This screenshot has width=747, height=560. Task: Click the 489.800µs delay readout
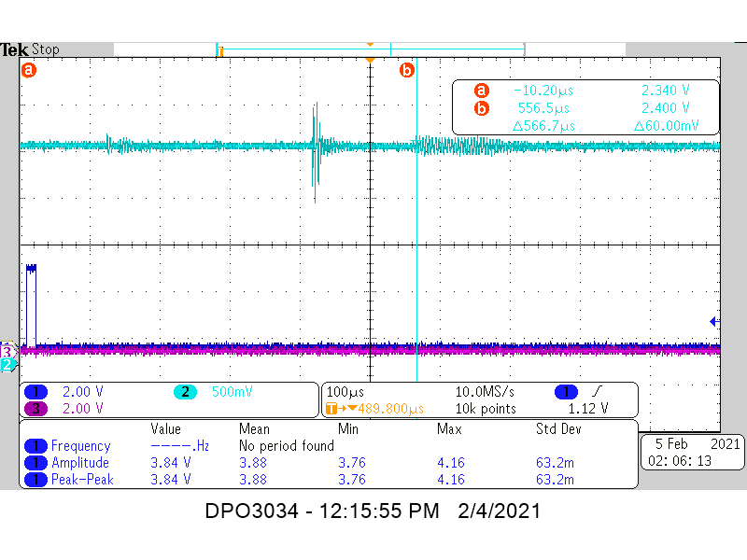(x=392, y=408)
